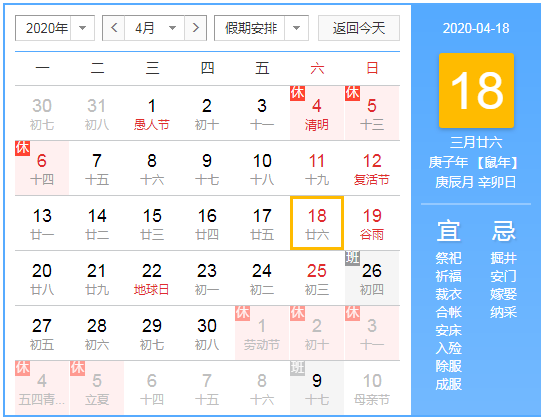Select April 23 初一
The image size is (544, 420).
click(207, 278)
